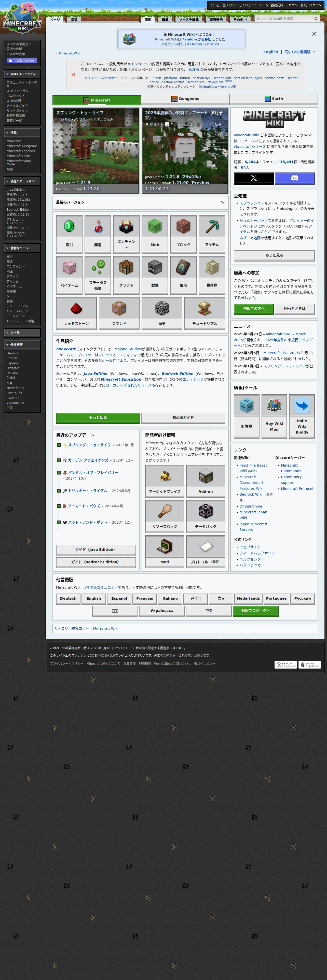The height and width of the screenshot is (980, 327).
Task: Toggle dark mode moon icon
Action: click(218, 5)
